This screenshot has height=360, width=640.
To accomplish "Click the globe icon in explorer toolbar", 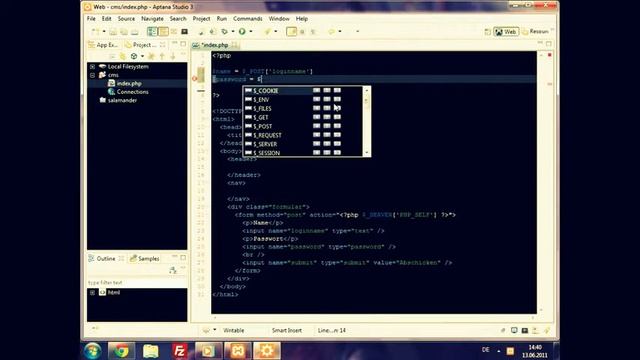I will 134,56.
